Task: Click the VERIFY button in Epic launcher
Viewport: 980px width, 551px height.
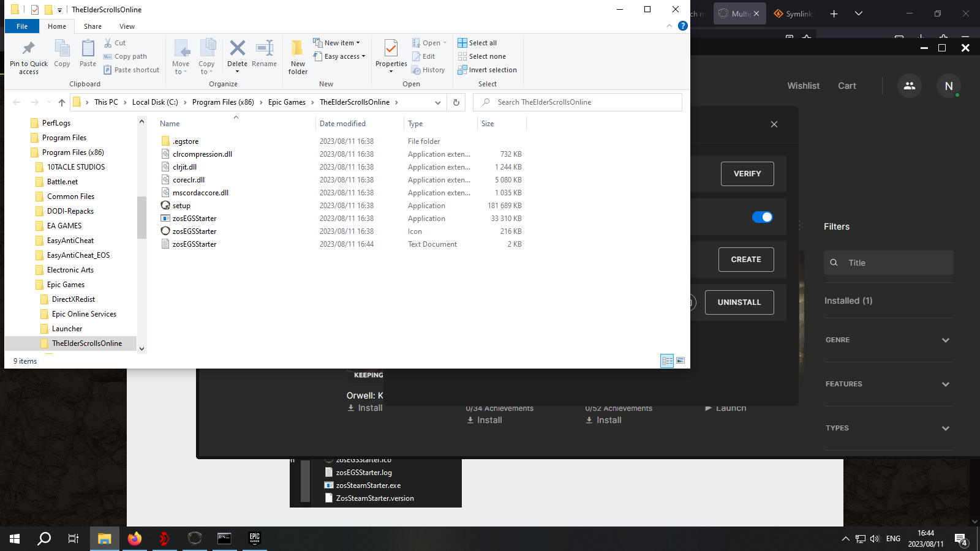Action: pyautogui.click(x=747, y=174)
